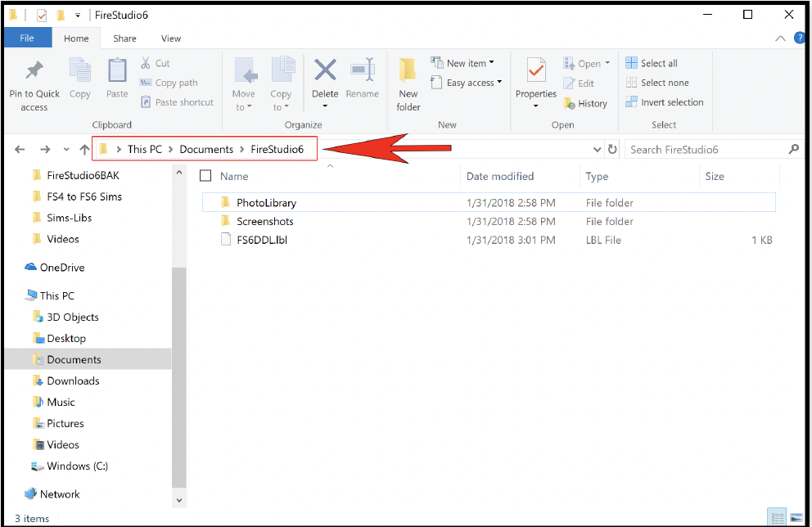This screenshot has width=812, height=527.
Task: Click Invert selection
Action: click(665, 102)
